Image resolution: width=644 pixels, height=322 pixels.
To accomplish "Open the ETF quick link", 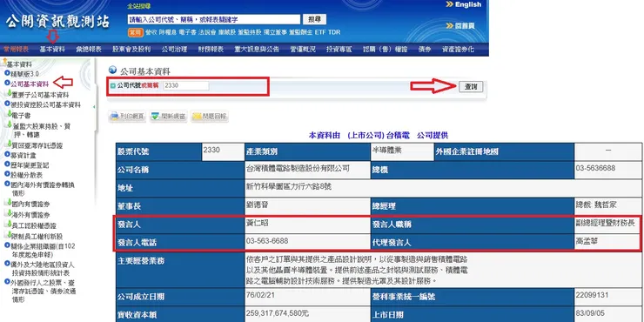I will 320,32.
